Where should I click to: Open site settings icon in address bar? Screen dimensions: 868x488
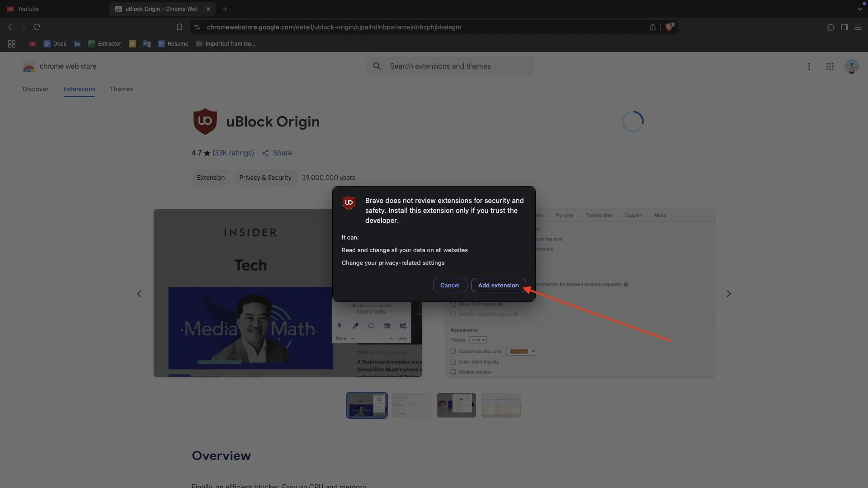coord(197,27)
